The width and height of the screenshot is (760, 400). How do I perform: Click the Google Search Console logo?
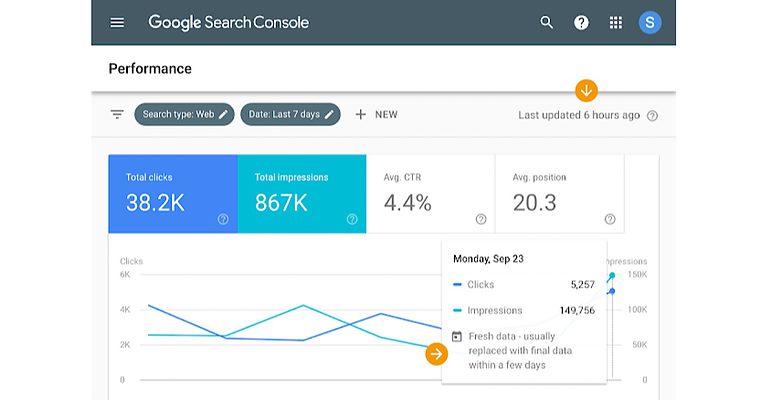coord(228,22)
